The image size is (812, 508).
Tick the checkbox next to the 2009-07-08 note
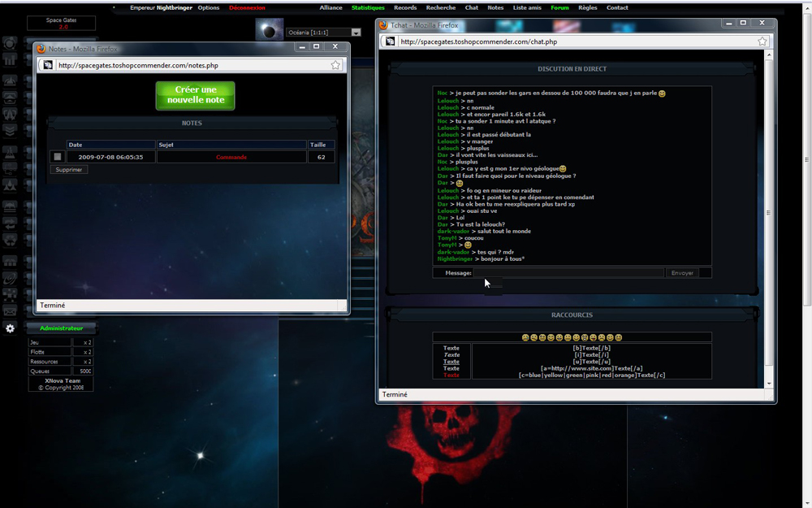tap(57, 157)
